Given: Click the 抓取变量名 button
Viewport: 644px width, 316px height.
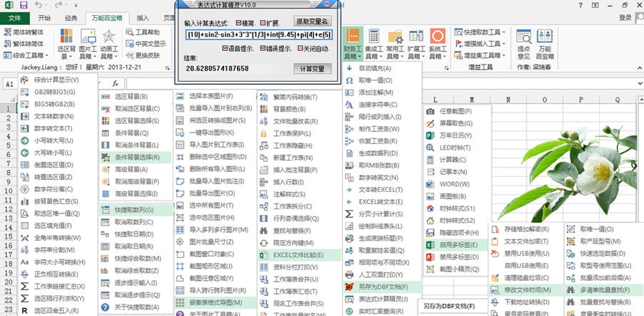Looking at the screenshot, I should coord(313,21).
